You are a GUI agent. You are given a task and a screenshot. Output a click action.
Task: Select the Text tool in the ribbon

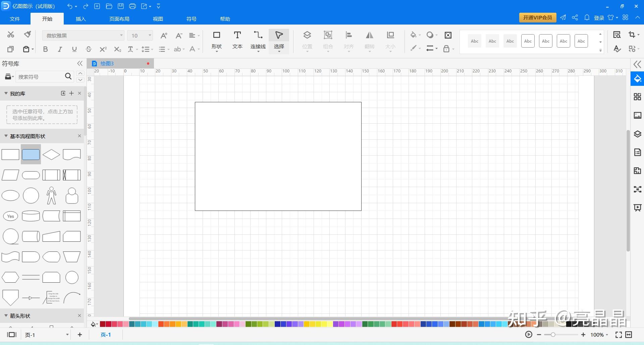pos(237,40)
